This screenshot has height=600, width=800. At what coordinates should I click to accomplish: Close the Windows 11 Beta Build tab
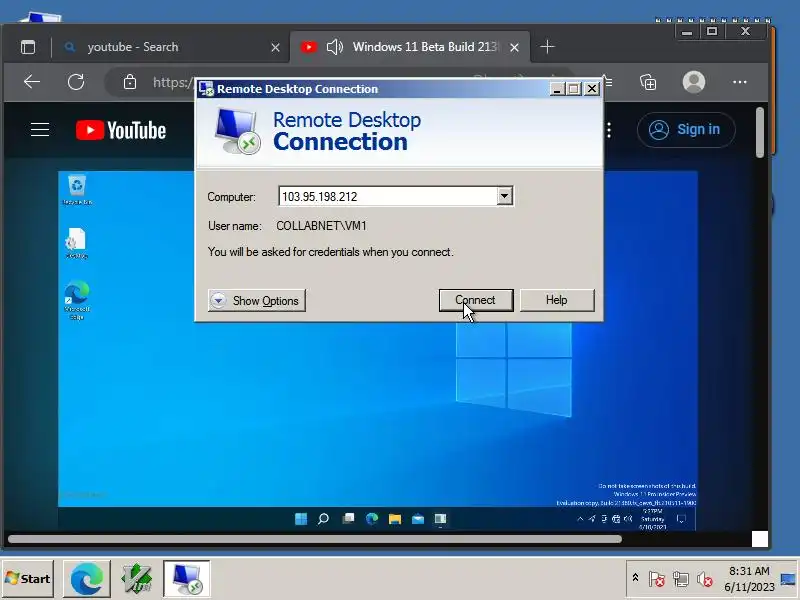point(515,47)
